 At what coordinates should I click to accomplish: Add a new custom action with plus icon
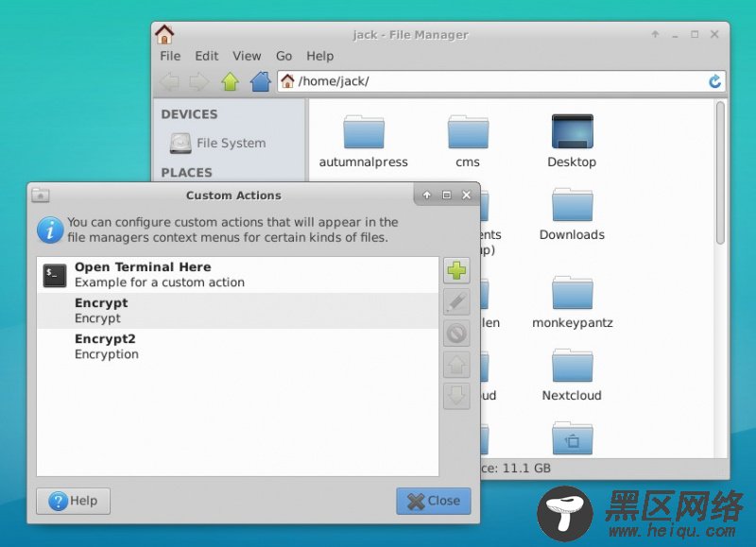456,270
